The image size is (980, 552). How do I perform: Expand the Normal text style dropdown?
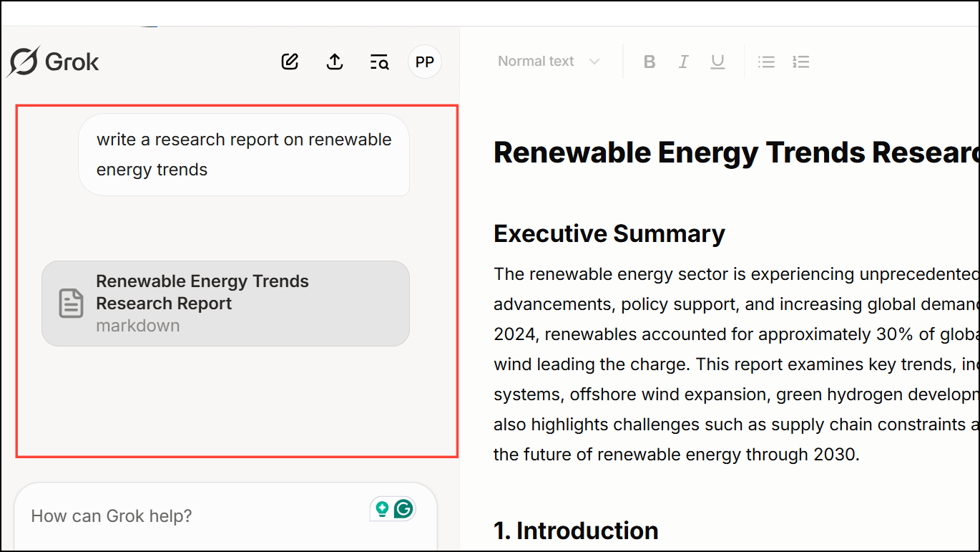[549, 62]
